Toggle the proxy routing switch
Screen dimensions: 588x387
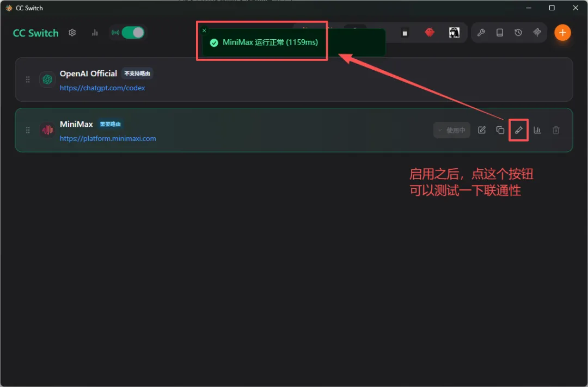click(x=133, y=33)
